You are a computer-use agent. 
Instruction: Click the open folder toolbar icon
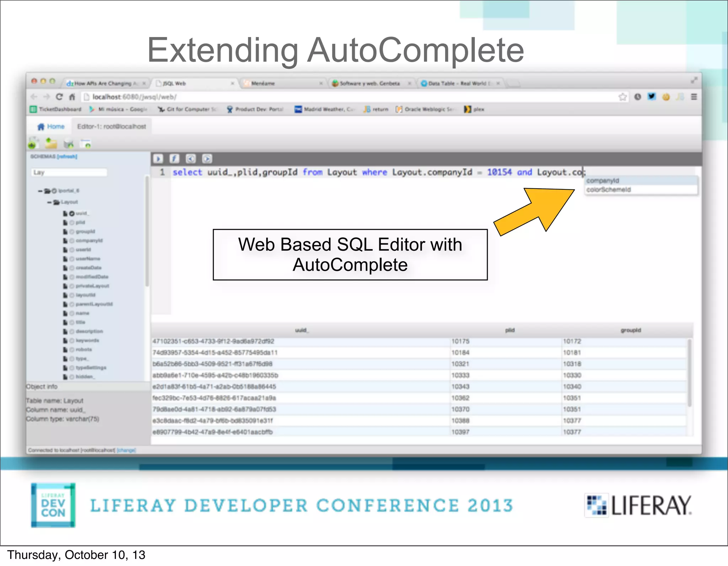click(51, 144)
